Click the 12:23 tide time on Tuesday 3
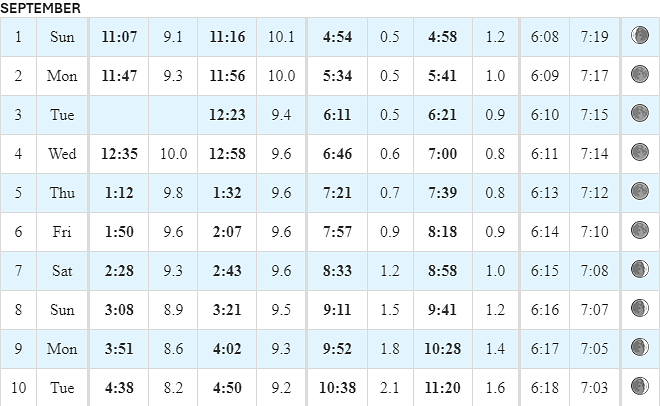This screenshot has width=660, height=406. pos(227,115)
